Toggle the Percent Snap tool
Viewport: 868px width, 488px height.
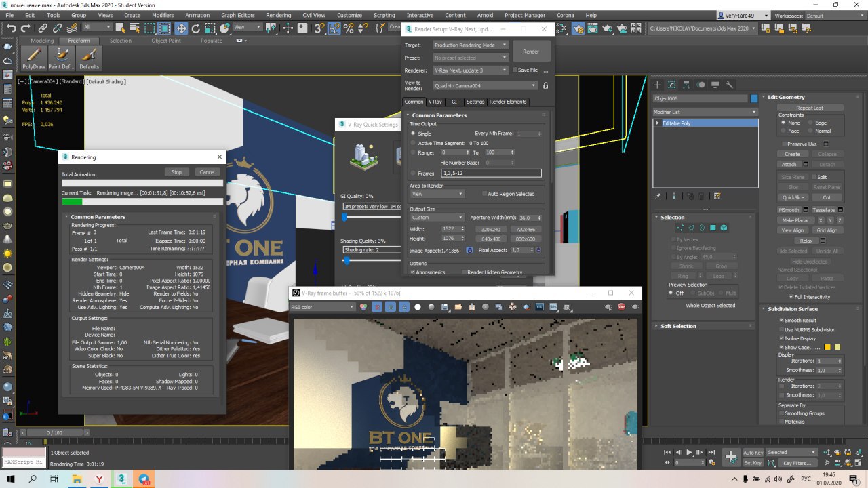point(348,28)
